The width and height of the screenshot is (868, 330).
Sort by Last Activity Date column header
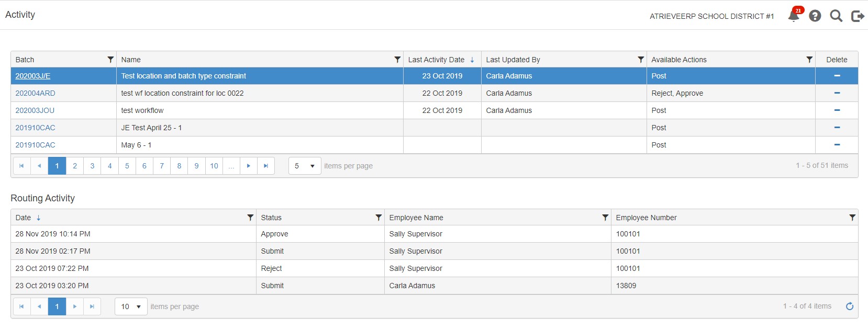point(436,60)
